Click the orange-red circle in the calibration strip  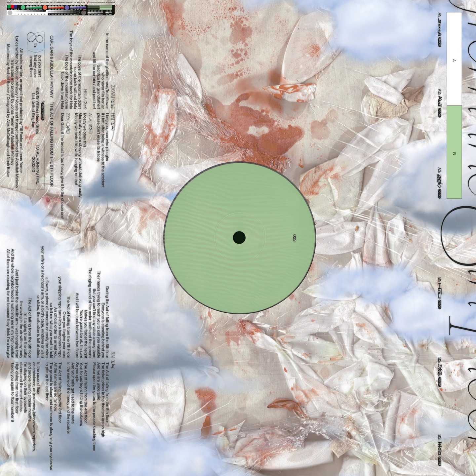44,8
